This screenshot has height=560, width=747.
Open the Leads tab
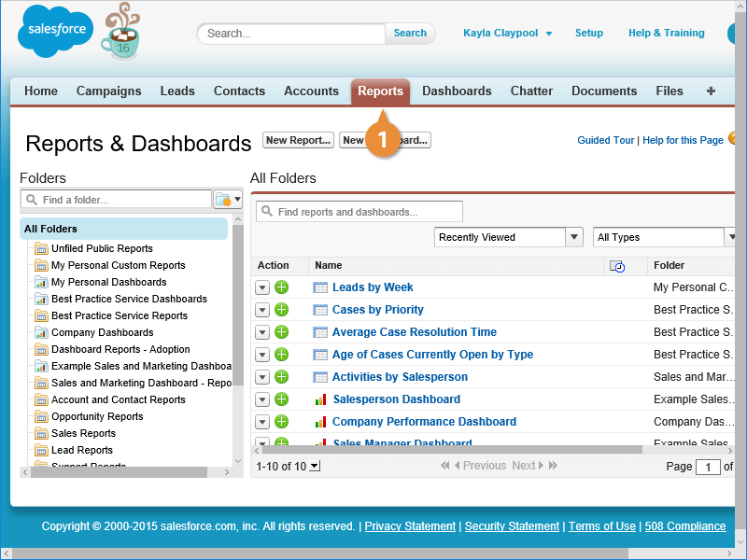click(177, 91)
